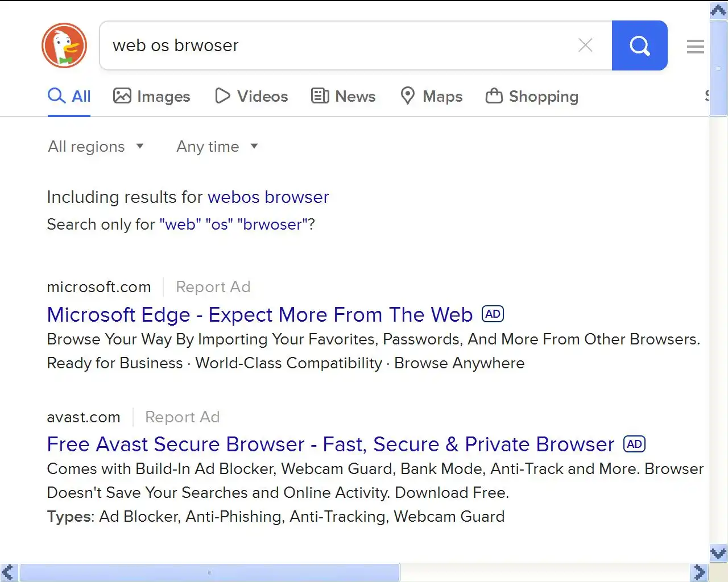
Task: Expand the All regions dropdown
Action: pyautogui.click(x=96, y=147)
